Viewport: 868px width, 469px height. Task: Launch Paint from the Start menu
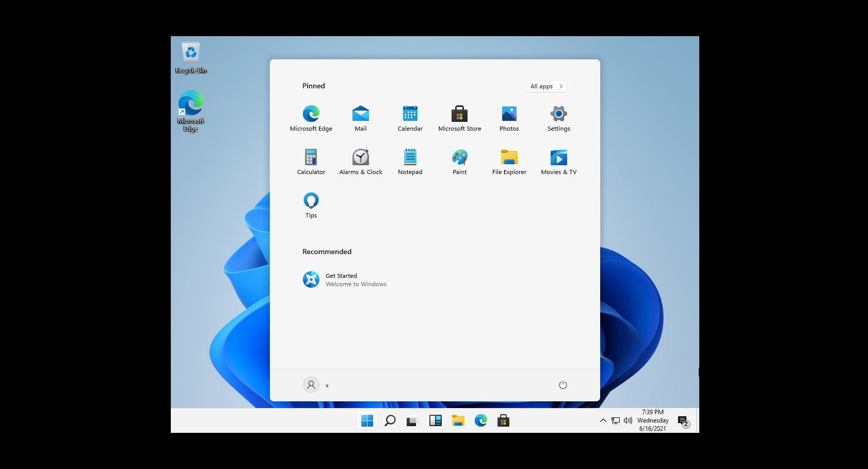point(459,161)
